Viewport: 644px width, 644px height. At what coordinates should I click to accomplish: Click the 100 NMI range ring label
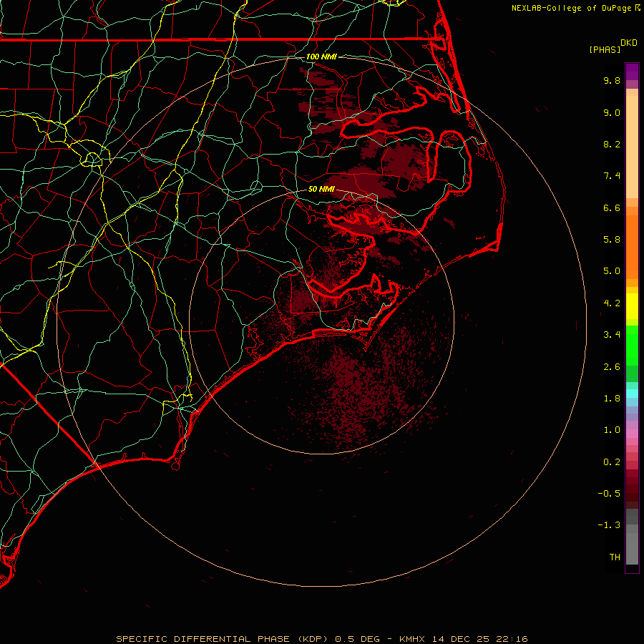[321, 57]
